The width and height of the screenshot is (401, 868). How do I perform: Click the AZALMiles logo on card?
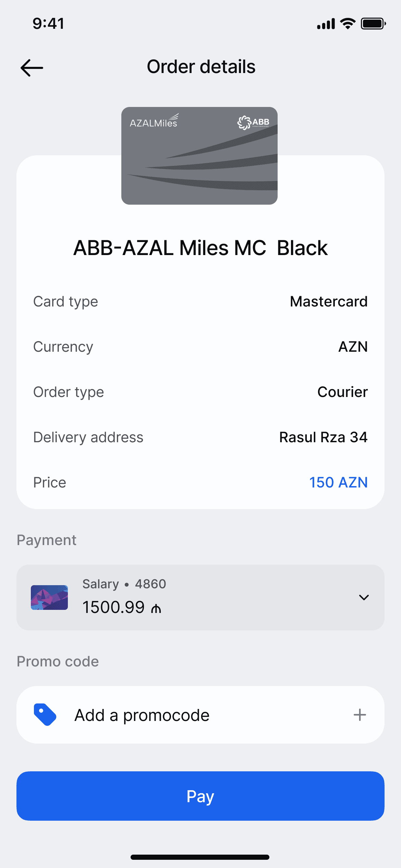(154, 121)
